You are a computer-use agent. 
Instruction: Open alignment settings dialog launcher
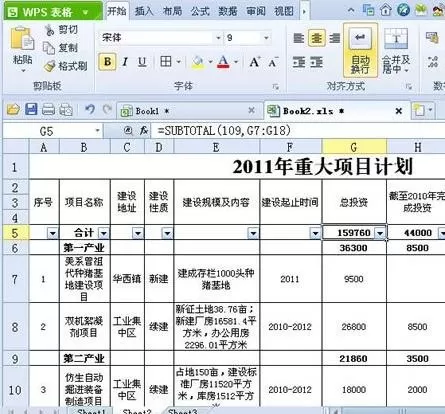tap(409, 87)
